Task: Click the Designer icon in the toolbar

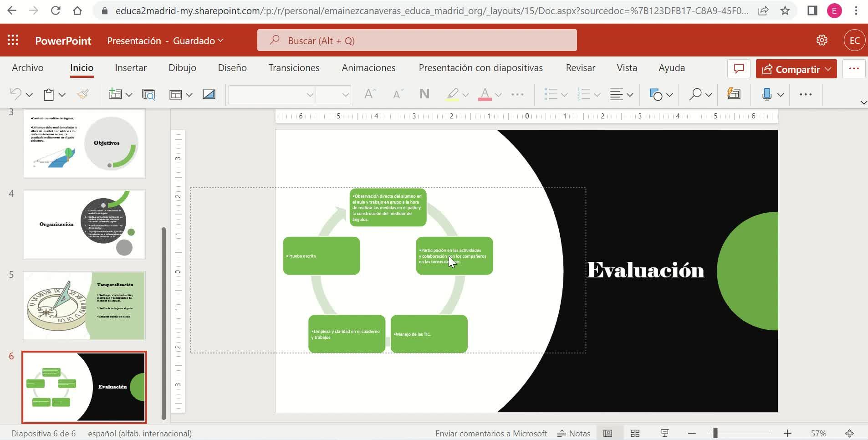Action: click(x=734, y=94)
